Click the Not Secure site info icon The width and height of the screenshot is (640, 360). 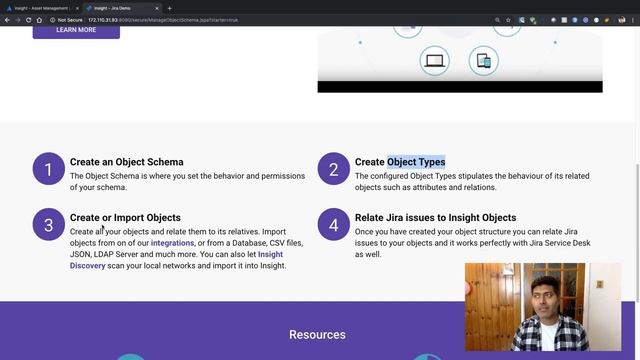click(x=52, y=20)
